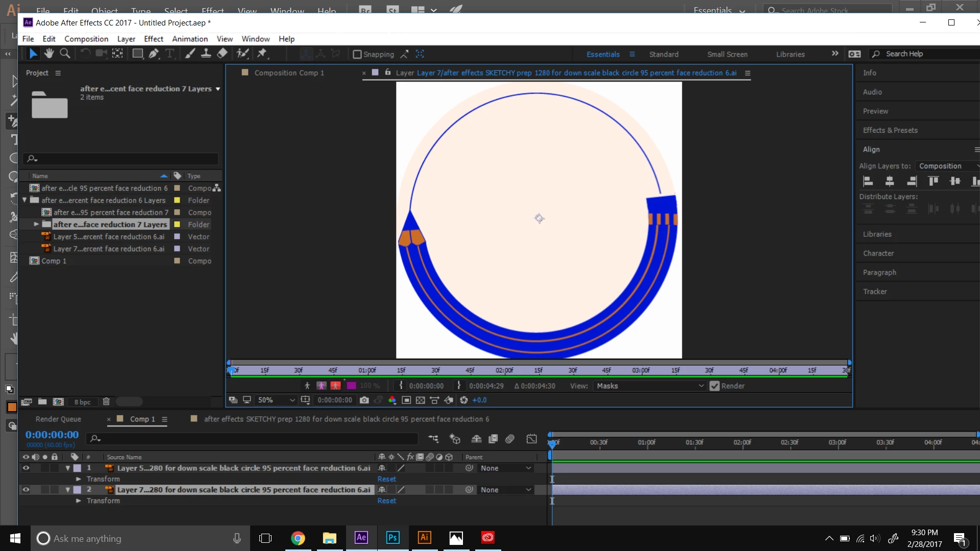Click Reset for Layer 7 Transform
980x551 pixels.
coord(386,501)
